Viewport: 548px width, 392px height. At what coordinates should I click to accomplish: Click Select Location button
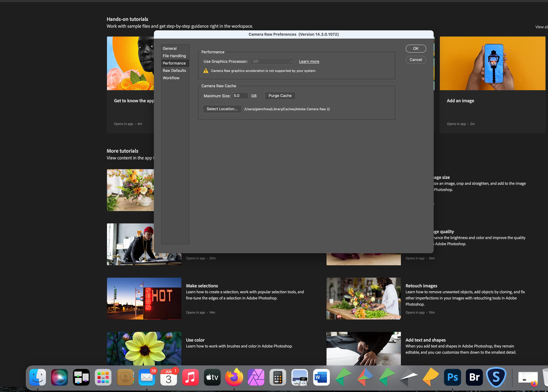click(222, 109)
